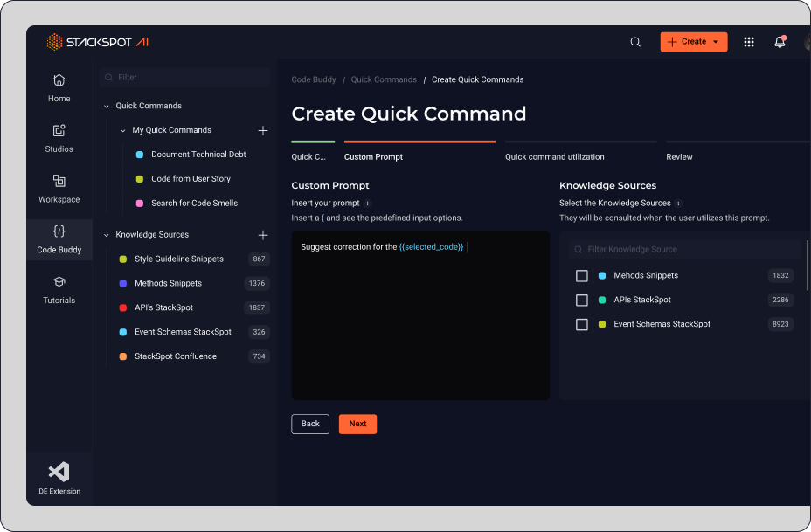The image size is (811, 532).
Task: Open the apps grid menu
Action: pos(748,42)
